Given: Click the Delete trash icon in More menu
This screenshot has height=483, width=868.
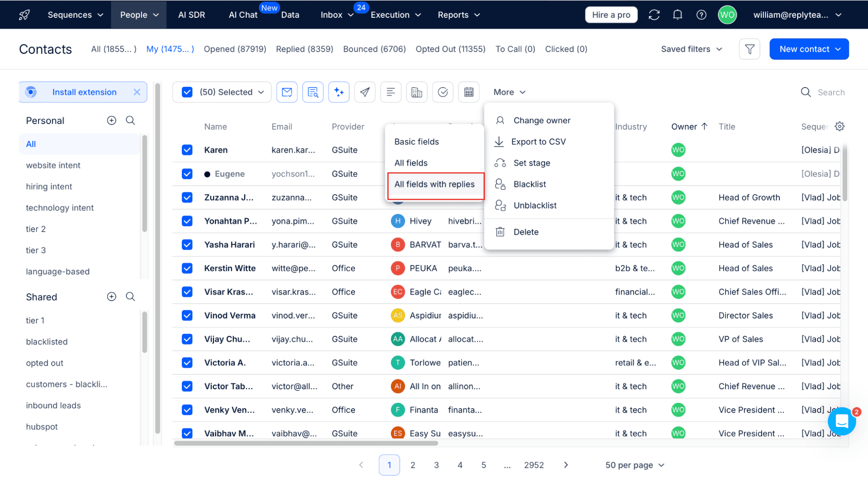Looking at the screenshot, I should (x=500, y=232).
